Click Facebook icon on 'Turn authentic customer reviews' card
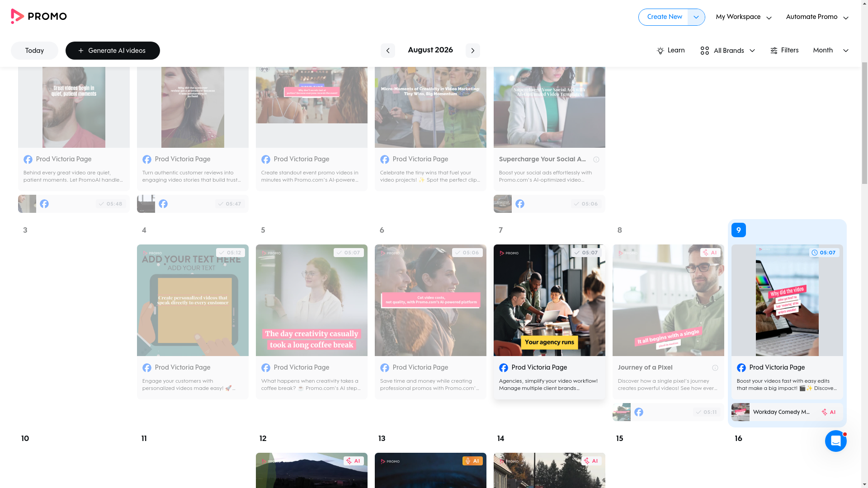 pyautogui.click(x=147, y=160)
